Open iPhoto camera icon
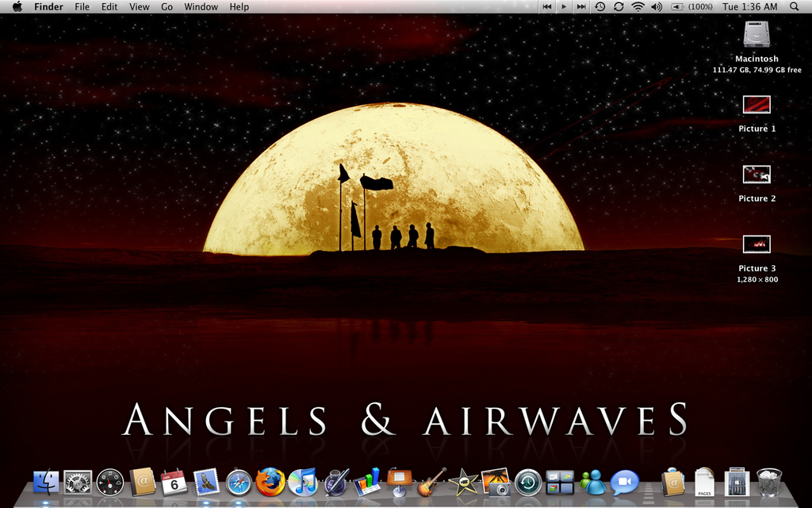The height and width of the screenshot is (508, 812). click(496, 482)
